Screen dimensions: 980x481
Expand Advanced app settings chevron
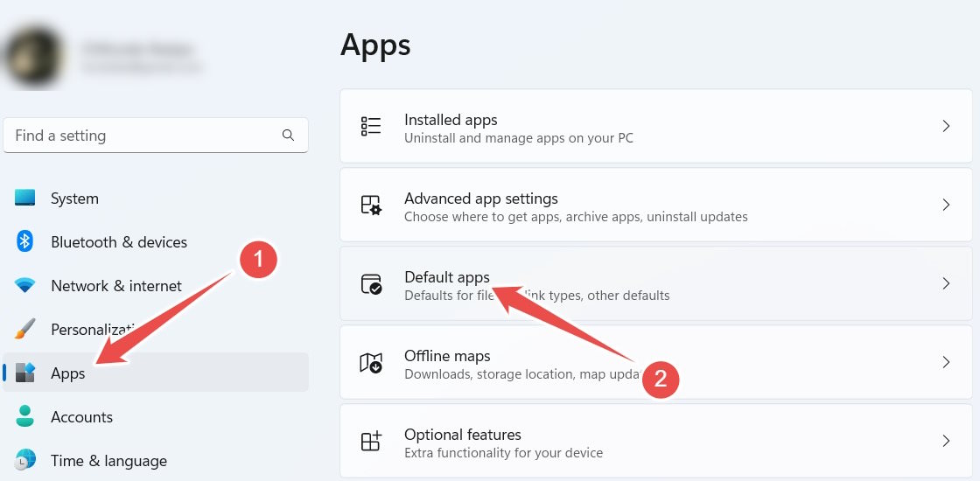[946, 205]
